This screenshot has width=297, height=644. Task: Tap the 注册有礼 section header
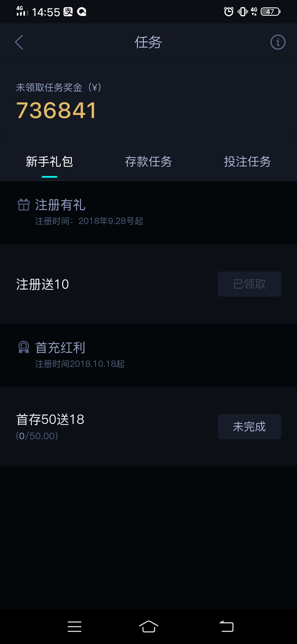pyautogui.click(x=60, y=205)
